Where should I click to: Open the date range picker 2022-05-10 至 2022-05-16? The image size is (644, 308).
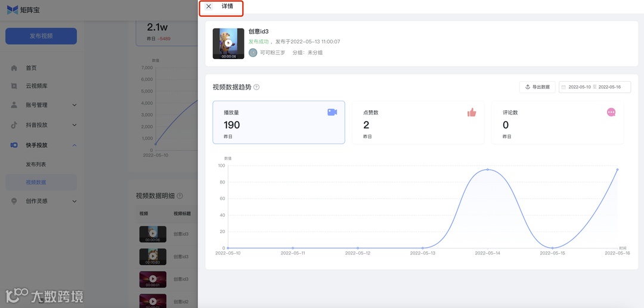[x=595, y=87]
